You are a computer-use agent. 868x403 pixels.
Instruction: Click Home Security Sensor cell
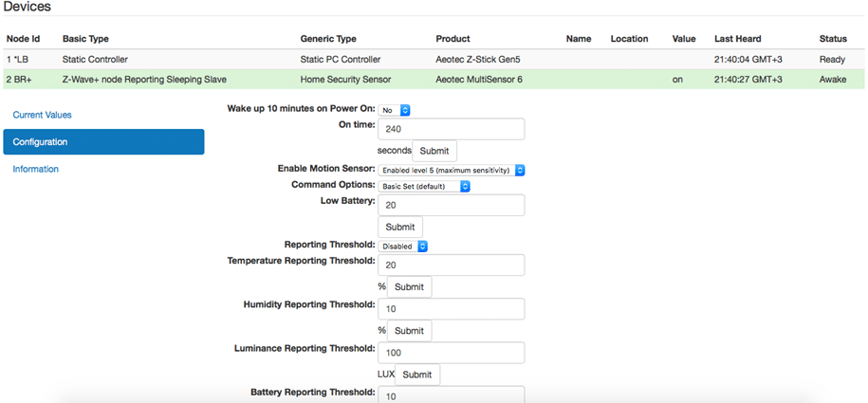click(345, 79)
